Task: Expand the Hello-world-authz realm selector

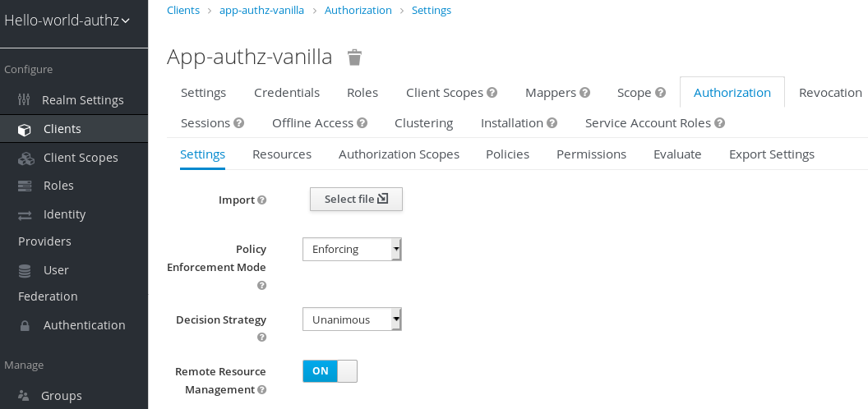Action: pos(67,21)
